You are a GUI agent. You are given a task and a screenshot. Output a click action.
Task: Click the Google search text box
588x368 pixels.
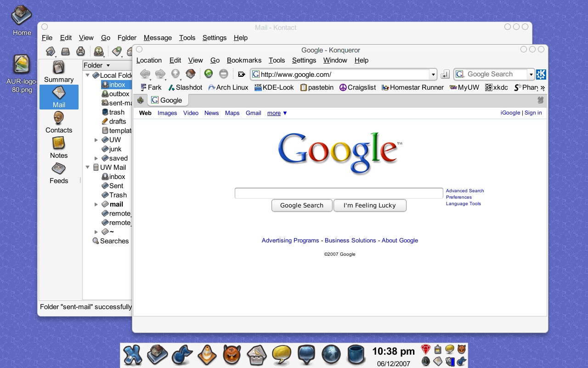pyautogui.click(x=339, y=193)
